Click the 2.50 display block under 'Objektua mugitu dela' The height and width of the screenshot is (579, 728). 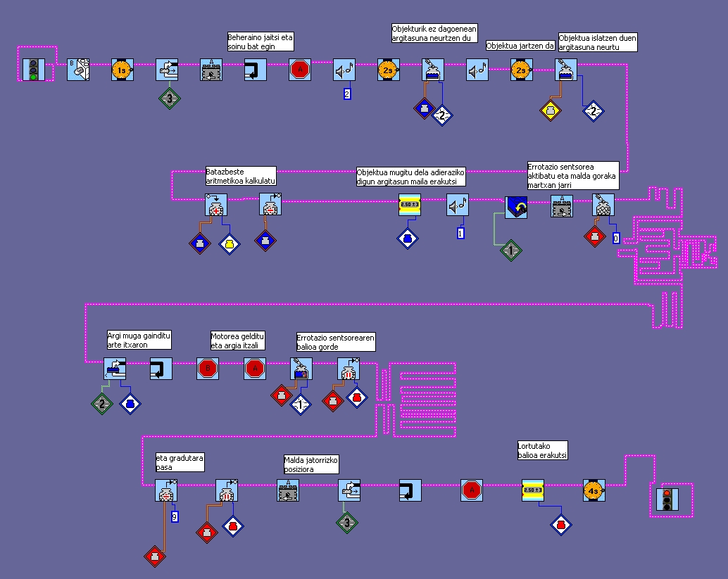(x=410, y=205)
